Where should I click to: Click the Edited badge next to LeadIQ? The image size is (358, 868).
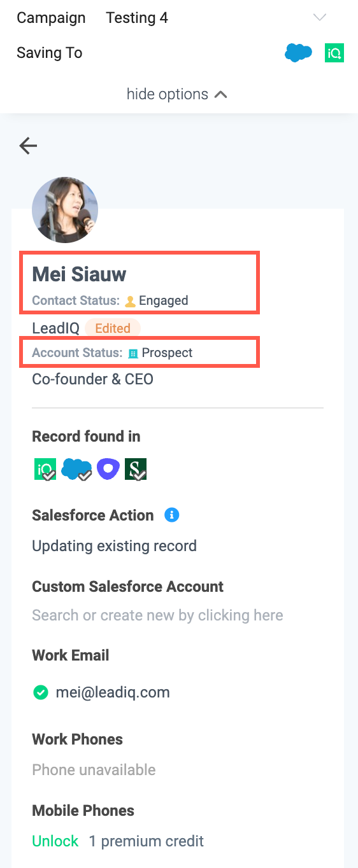click(113, 328)
